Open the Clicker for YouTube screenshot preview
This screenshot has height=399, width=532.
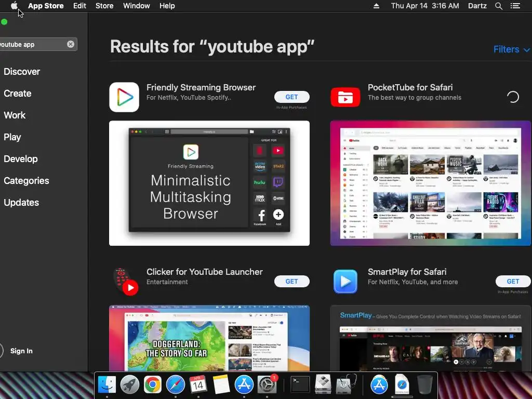(x=209, y=338)
